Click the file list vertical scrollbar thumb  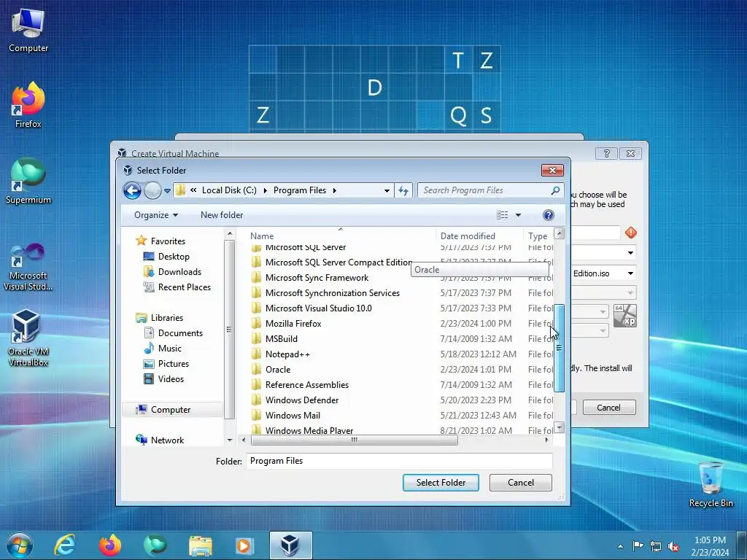(560, 348)
